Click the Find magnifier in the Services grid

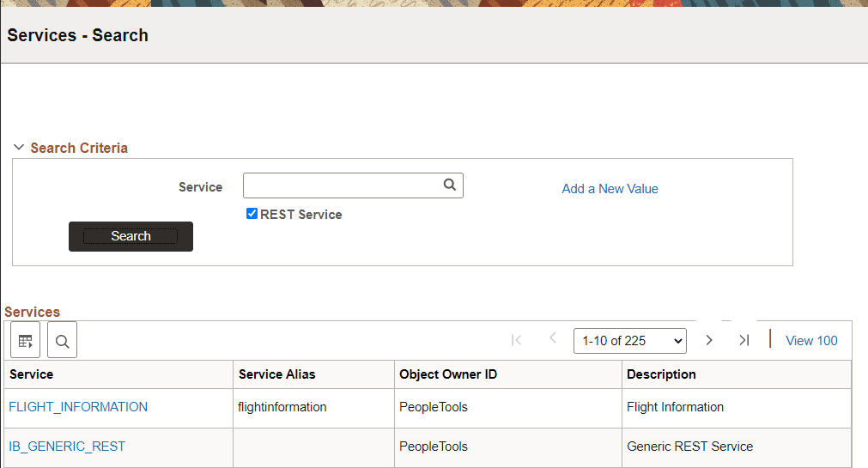tap(62, 340)
